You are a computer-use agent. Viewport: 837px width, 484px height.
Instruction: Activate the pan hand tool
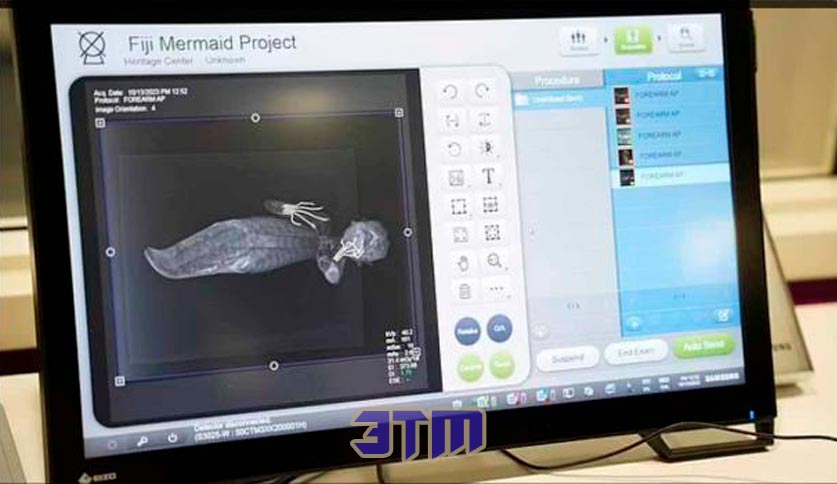[463, 263]
